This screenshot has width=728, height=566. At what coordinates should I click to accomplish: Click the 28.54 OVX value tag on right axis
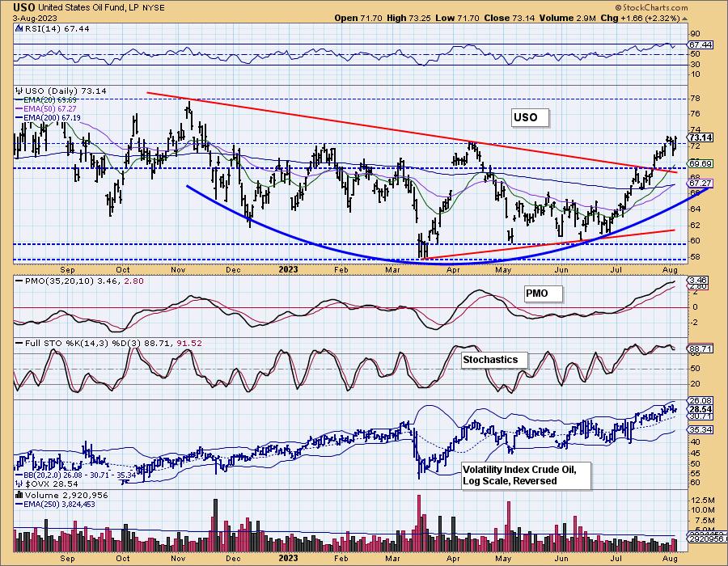point(700,410)
